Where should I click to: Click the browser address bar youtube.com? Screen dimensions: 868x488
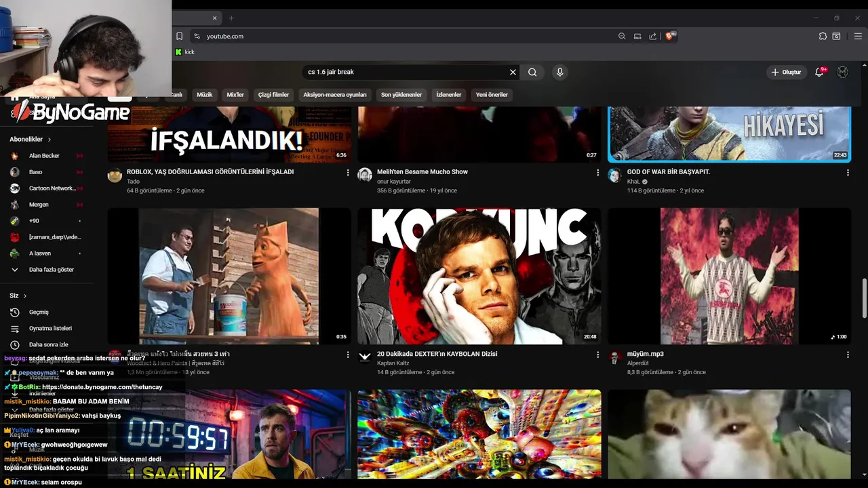[225, 36]
